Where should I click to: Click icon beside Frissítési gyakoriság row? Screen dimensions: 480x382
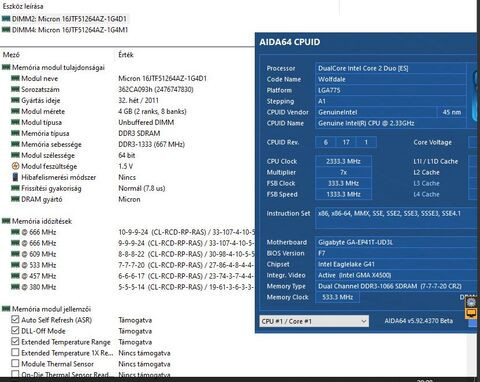tap(15, 188)
